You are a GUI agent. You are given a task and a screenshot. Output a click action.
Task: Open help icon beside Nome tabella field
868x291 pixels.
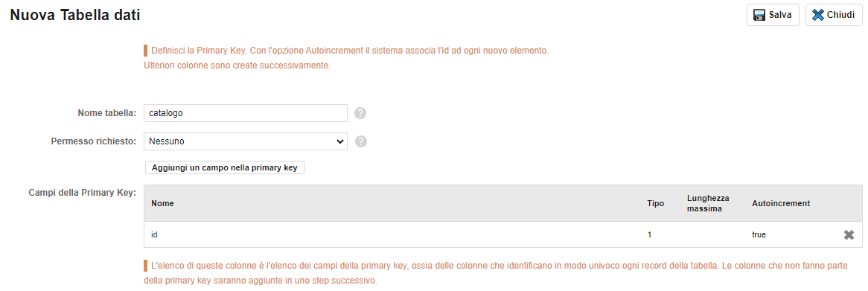360,113
